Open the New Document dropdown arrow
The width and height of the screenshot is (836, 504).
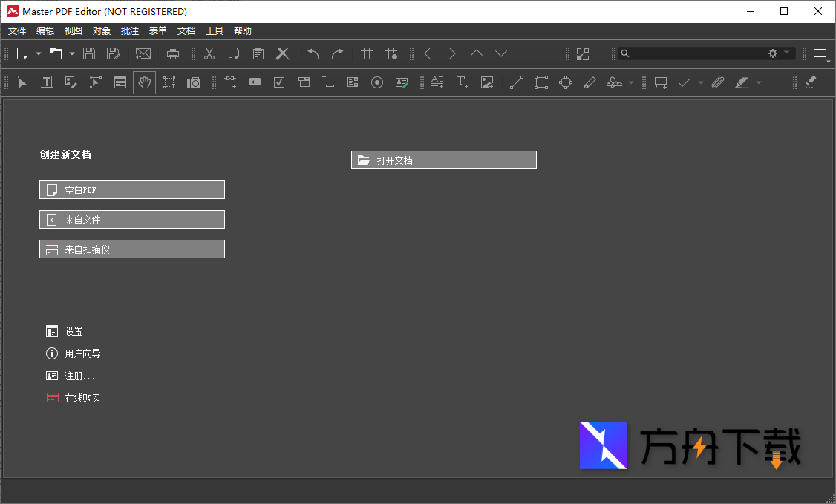pos(38,53)
